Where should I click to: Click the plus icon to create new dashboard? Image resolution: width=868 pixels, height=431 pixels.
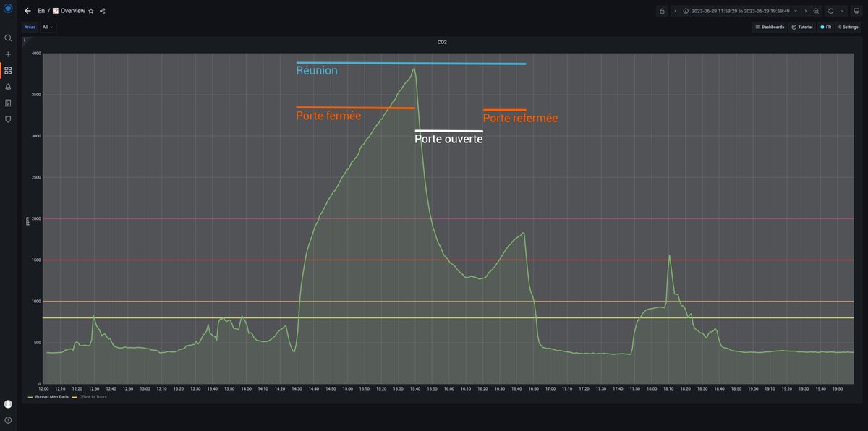pyautogui.click(x=7, y=54)
